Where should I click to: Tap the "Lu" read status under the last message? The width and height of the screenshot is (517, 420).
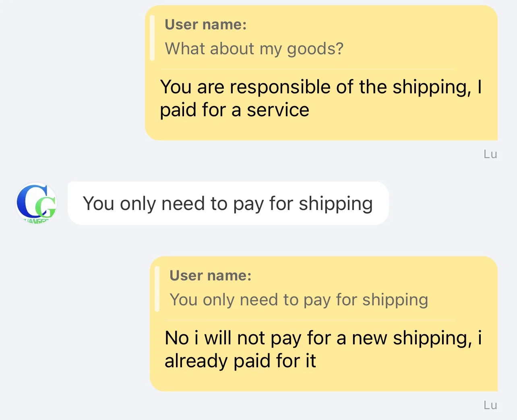(490, 405)
